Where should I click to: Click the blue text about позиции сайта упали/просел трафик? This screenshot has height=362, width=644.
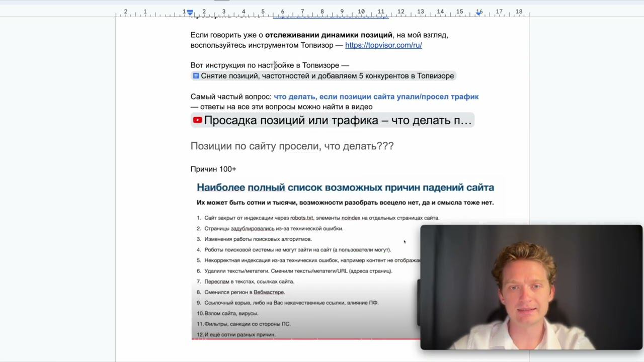click(376, 97)
